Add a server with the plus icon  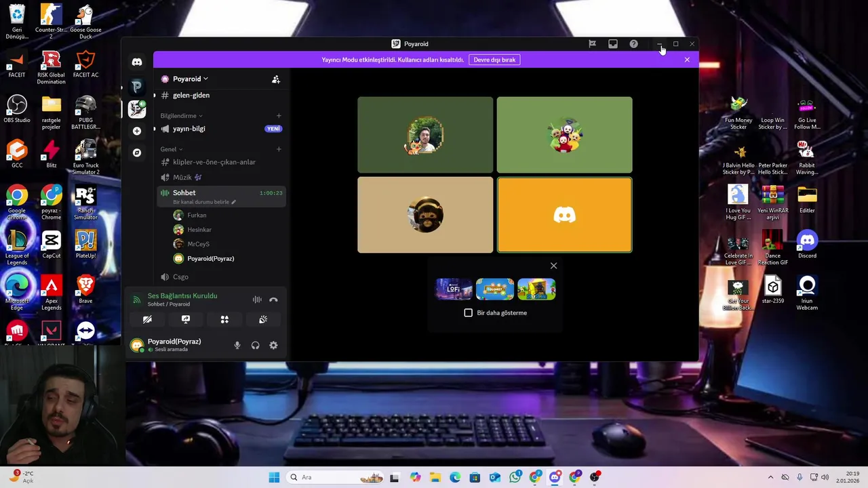point(137,131)
